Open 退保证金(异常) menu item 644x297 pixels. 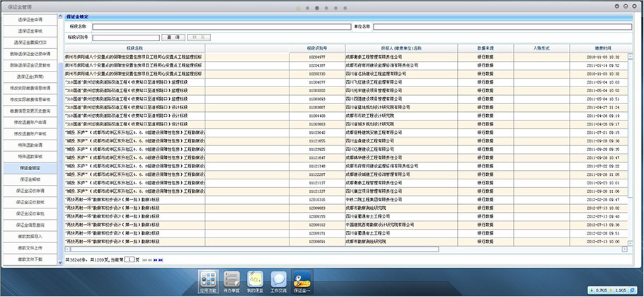30,77
